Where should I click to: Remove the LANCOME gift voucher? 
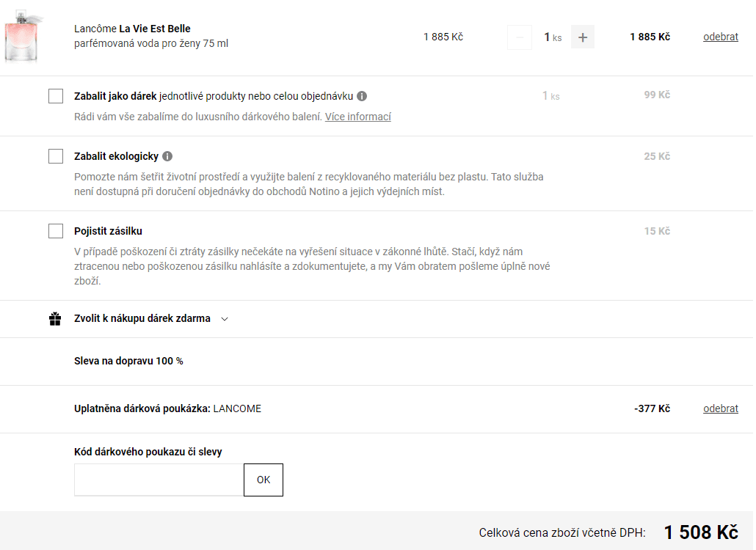tap(720, 408)
